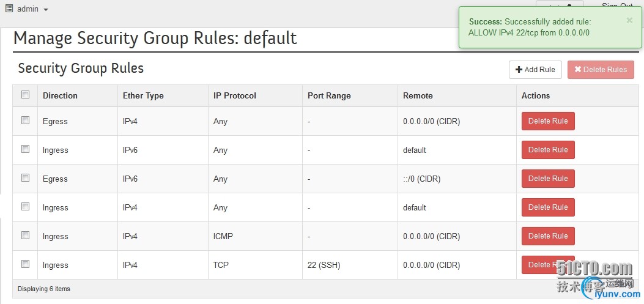The width and height of the screenshot is (644, 304).
Task: Delete the Egress IPv6 ::/0 rule
Action: 548,179
